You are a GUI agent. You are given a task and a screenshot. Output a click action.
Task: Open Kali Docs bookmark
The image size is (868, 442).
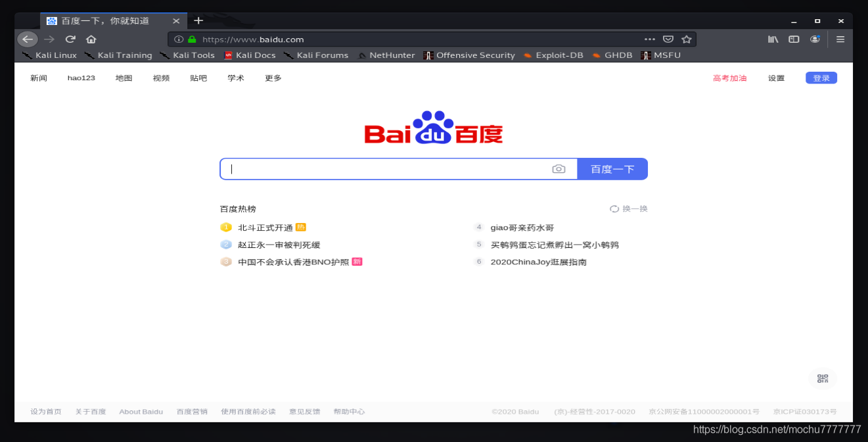(250, 55)
